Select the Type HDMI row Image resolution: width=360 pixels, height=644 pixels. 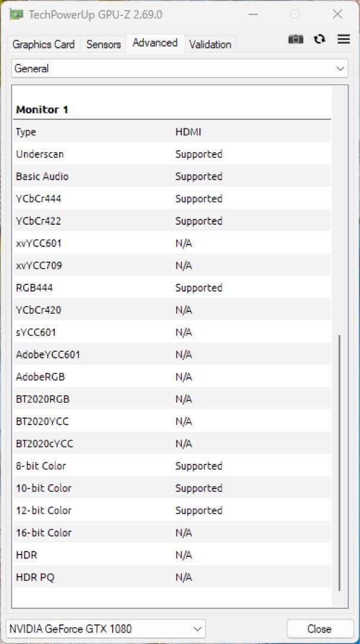coord(172,132)
